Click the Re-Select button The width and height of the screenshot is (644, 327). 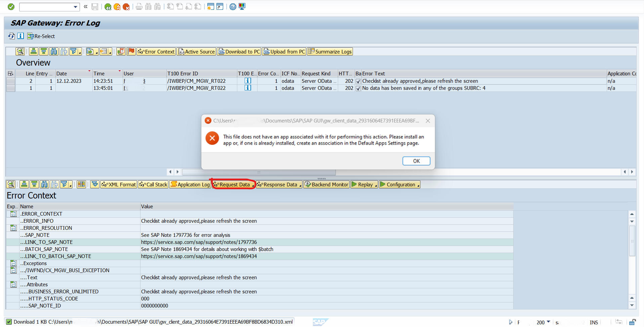(x=41, y=36)
